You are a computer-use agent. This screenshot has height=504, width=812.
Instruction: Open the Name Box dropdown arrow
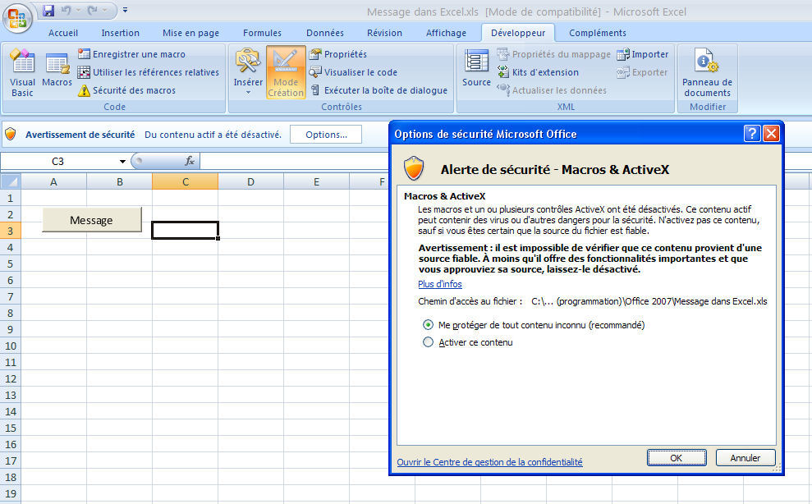(x=122, y=162)
